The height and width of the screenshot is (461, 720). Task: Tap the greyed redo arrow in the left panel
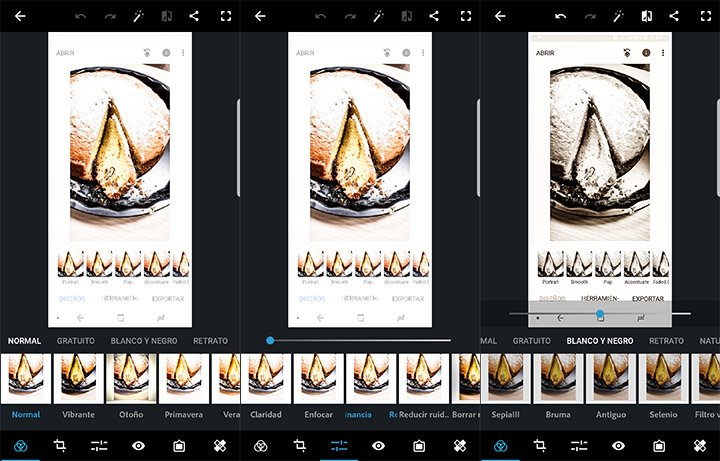coord(110,17)
